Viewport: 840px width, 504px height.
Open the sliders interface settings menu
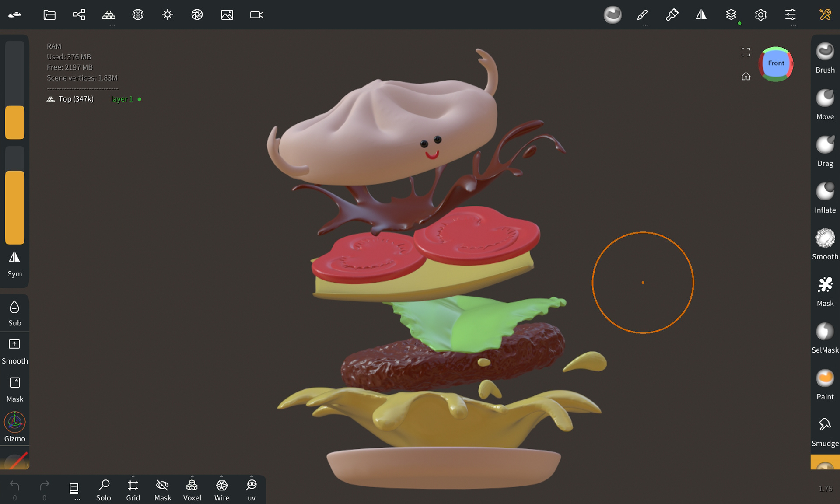[790, 15]
